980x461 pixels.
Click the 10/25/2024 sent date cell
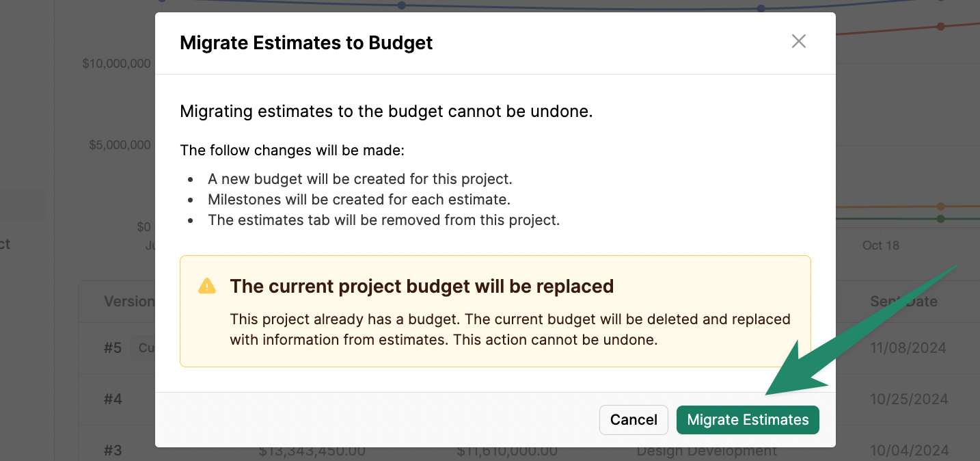click(x=909, y=399)
